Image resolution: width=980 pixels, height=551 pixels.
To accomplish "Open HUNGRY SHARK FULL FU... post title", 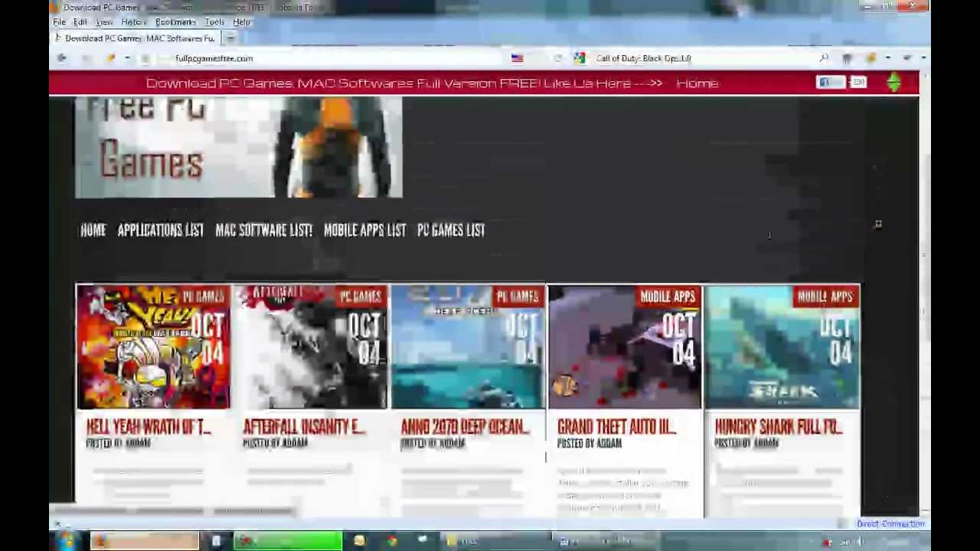I will (x=778, y=427).
